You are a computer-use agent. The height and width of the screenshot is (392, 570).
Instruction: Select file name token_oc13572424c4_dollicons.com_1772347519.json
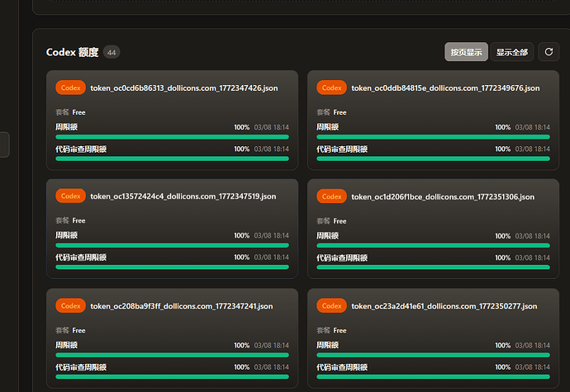click(x=183, y=196)
